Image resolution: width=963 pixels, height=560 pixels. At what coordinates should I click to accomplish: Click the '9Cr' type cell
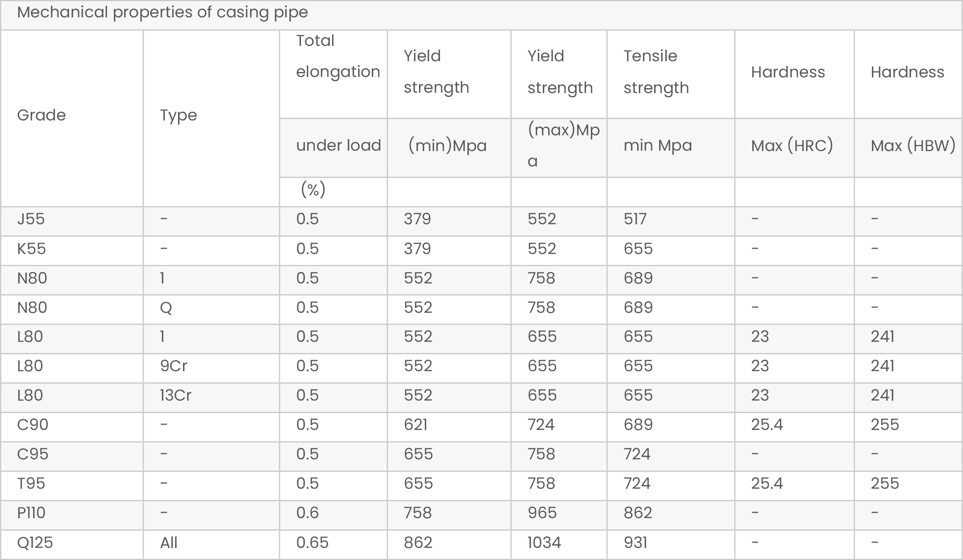[173, 366]
